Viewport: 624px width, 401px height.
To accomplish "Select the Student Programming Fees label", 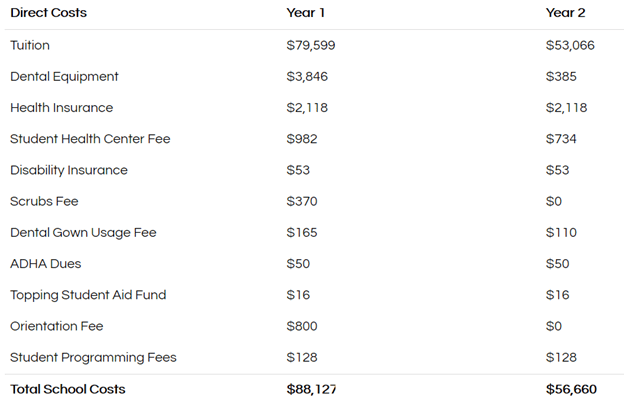I will click(93, 357).
